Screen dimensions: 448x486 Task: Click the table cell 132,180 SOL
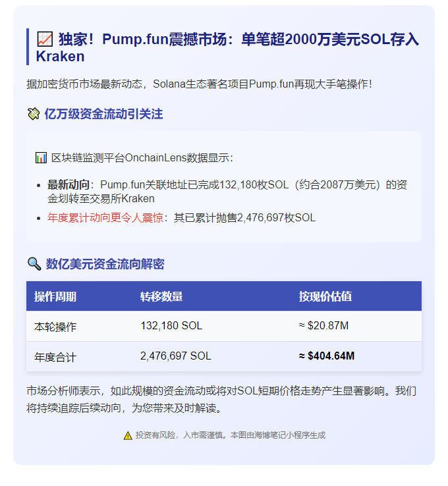pos(171,326)
